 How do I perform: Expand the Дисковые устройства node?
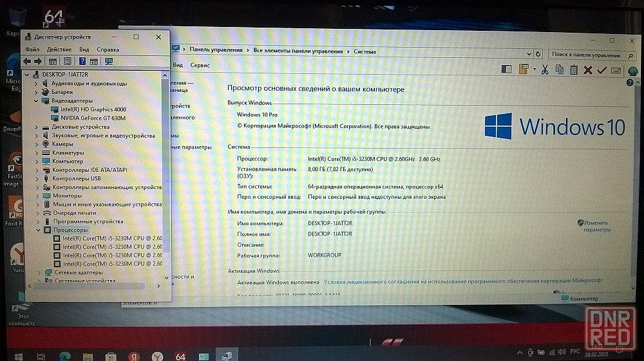click(37, 127)
